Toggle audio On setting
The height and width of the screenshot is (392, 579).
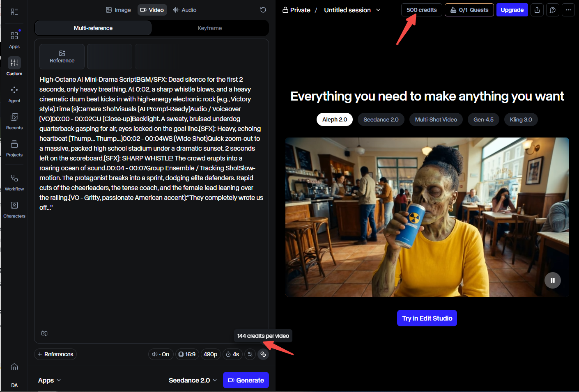tap(161, 354)
